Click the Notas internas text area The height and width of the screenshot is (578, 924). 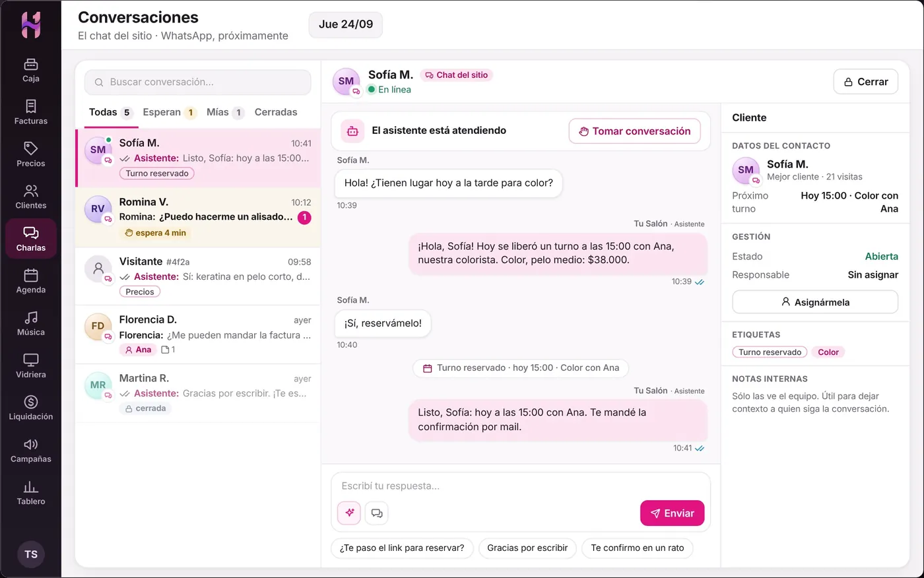(815, 402)
